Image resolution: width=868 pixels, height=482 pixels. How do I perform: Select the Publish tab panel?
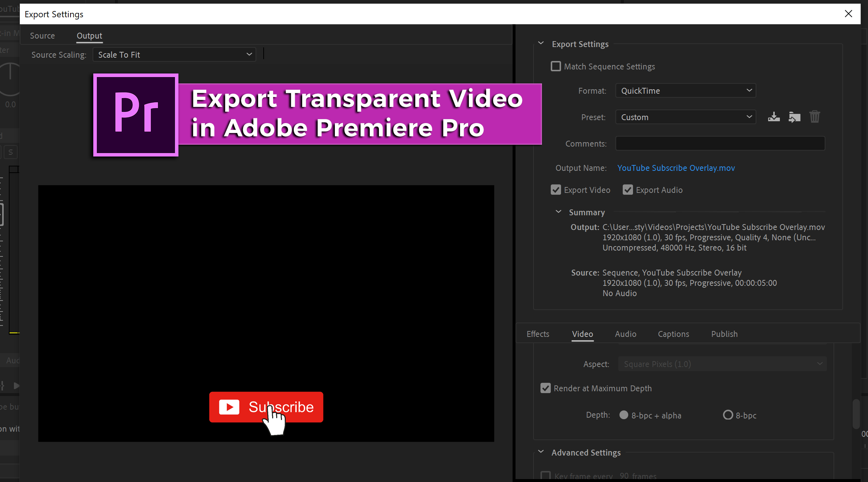tap(724, 334)
